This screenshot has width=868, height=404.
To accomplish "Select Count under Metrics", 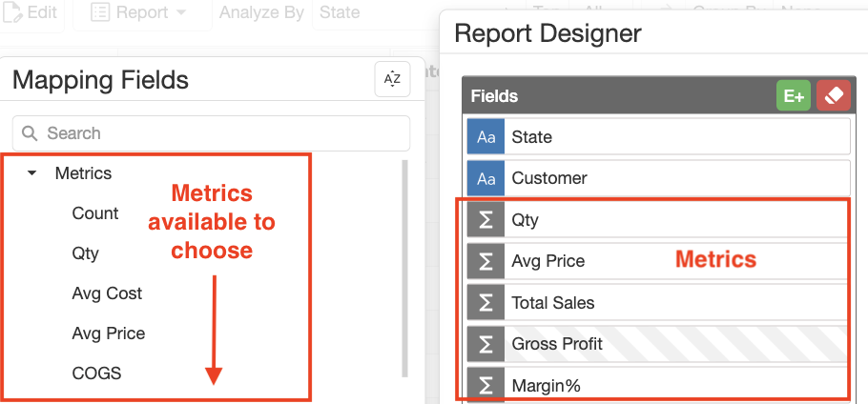I will [x=95, y=213].
